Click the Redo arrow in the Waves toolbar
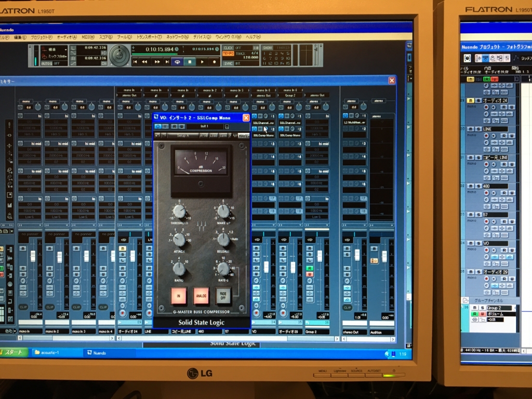Viewport: 532px width, 399px height. tap(164, 136)
